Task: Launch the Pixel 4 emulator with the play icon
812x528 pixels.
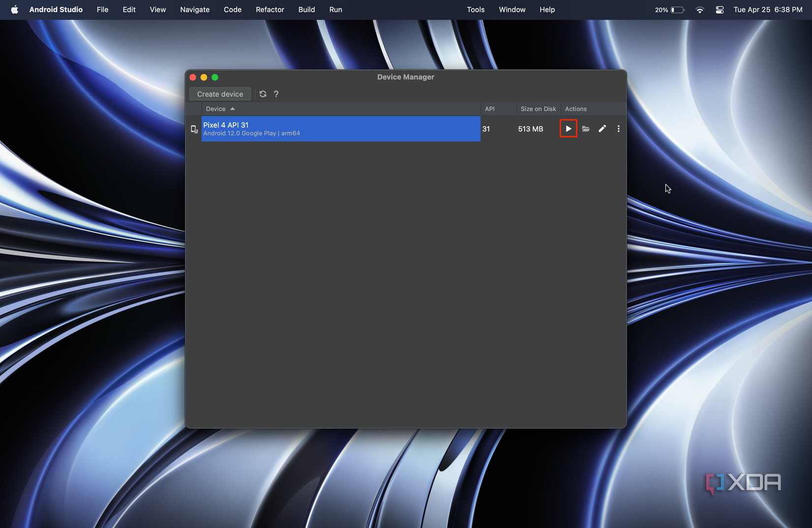Action: coord(568,128)
